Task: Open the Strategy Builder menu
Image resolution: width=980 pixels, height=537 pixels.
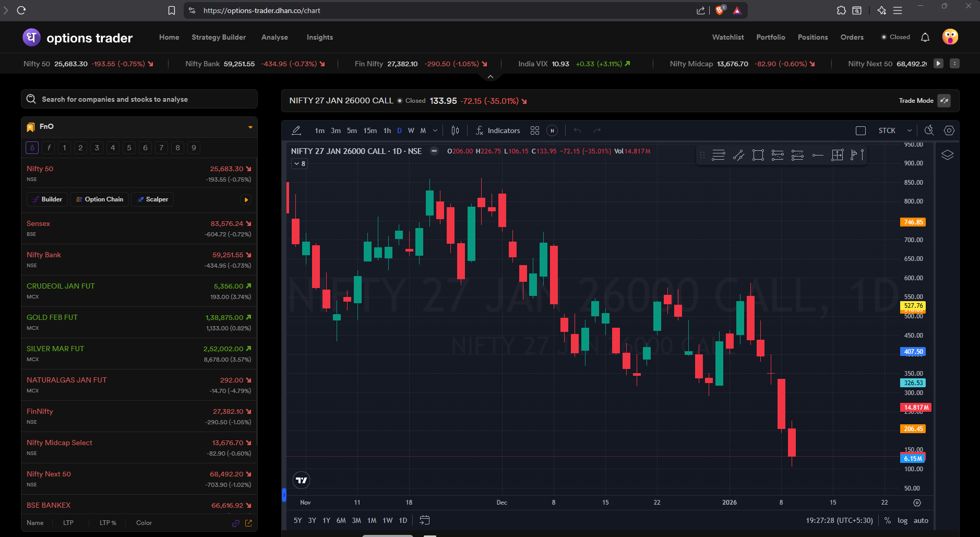Action: pyautogui.click(x=219, y=37)
